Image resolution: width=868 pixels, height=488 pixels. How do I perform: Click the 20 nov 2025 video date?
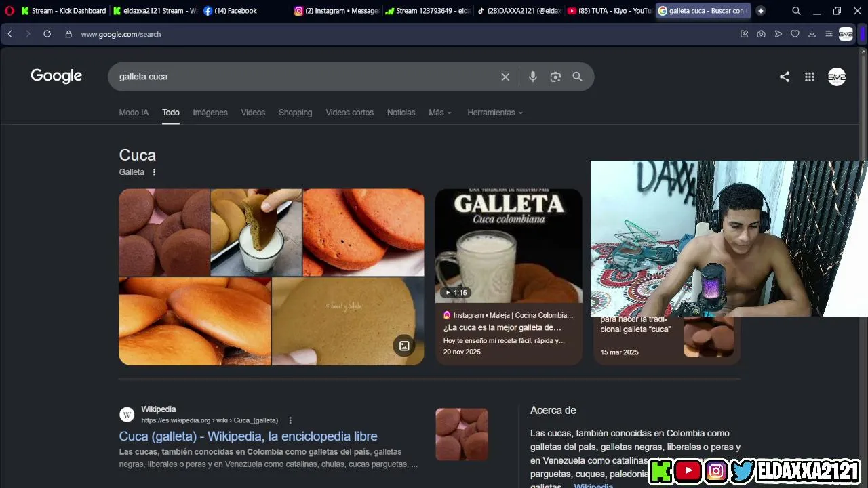[x=462, y=352]
